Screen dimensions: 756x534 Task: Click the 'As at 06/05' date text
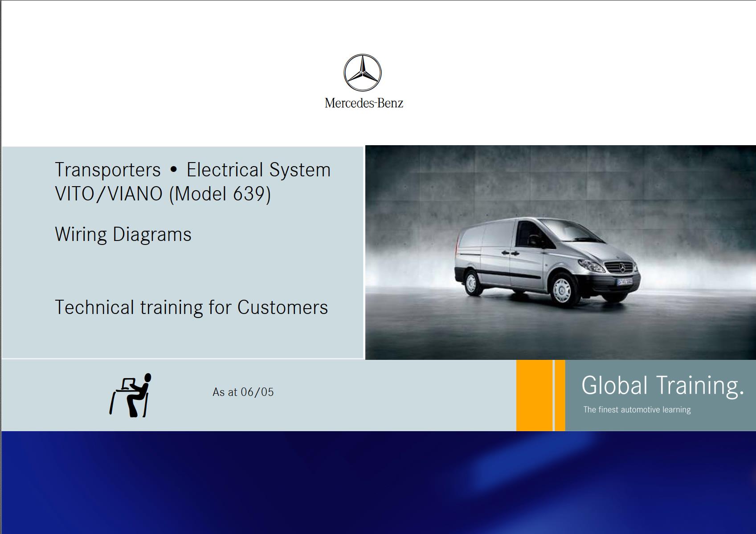[x=244, y=392]
